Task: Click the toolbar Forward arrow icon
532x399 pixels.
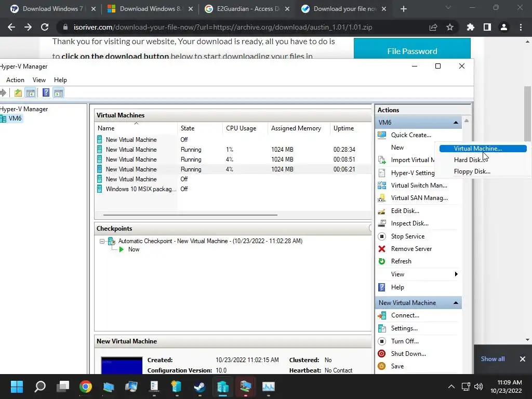Action: coord(3,92)
